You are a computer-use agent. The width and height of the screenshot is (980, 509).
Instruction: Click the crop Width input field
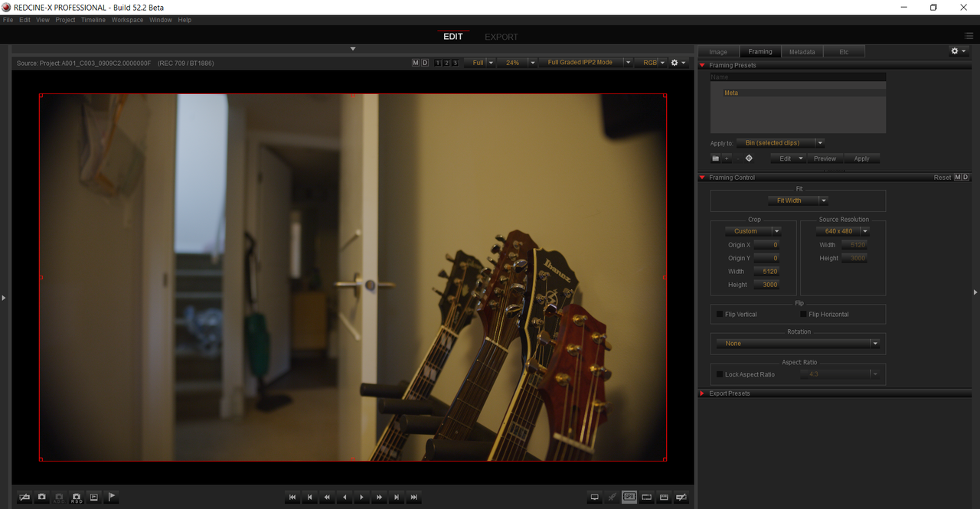[x=766, y=271]
